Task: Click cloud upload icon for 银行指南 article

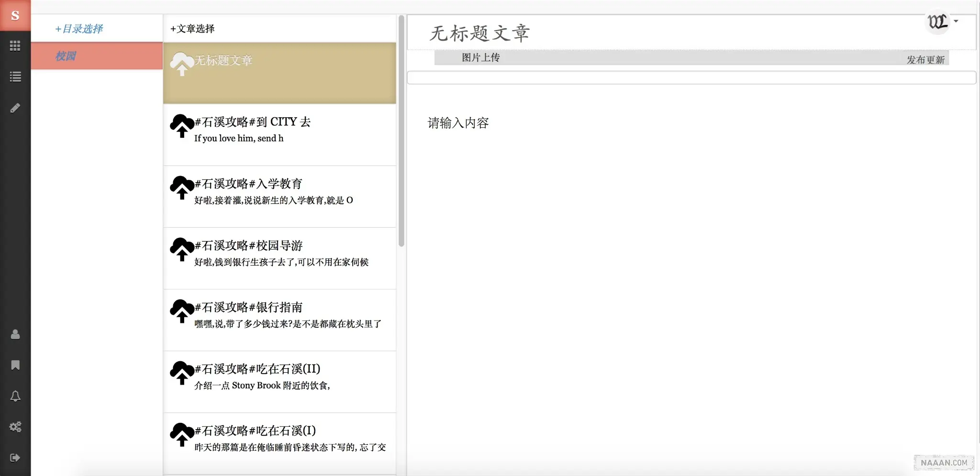Action: [182, 311]
